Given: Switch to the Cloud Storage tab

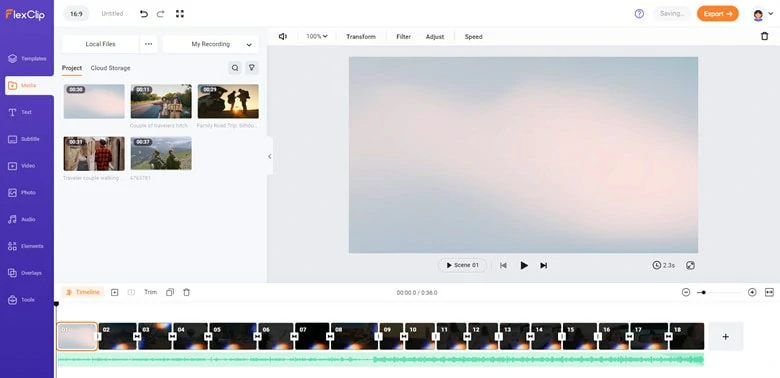Looking at the screenshot, I should click(110, 68).
